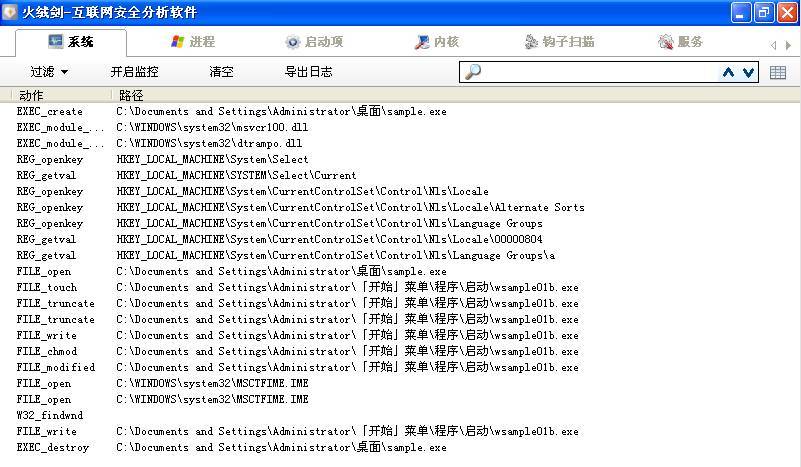The height and width of the screenshot is (467, 801).
Task: Click the search up arrow for previous match
Action: pyautogui.click(x=729, y=72)
